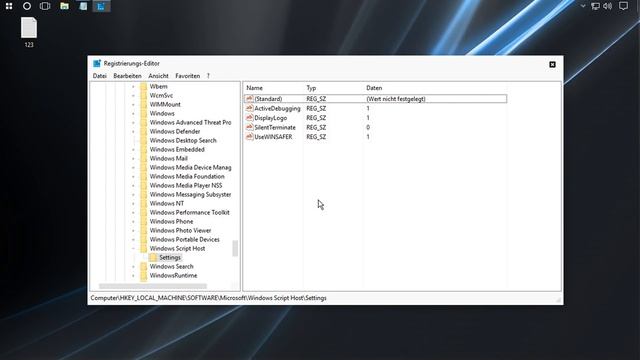640x360 pixels.
Task: Click the Windows Defender folder icon
Action: pos(143,131)
